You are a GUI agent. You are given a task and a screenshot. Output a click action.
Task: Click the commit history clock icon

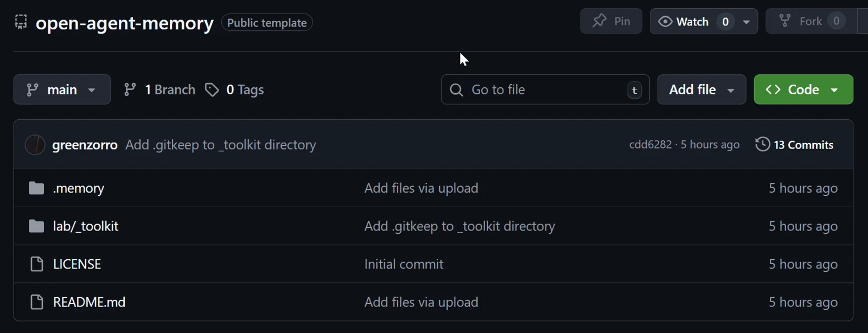pyautogui.click(x=763, y=144)
